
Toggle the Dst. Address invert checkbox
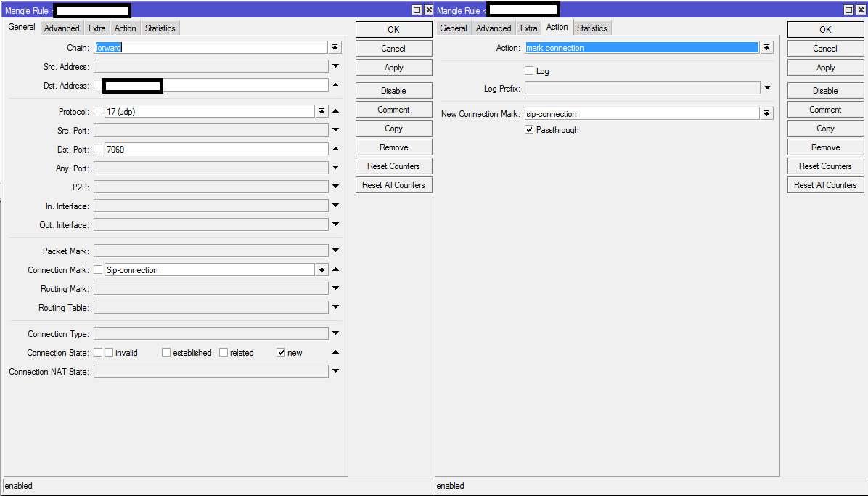pyautogui.click(x=98, y=86)
